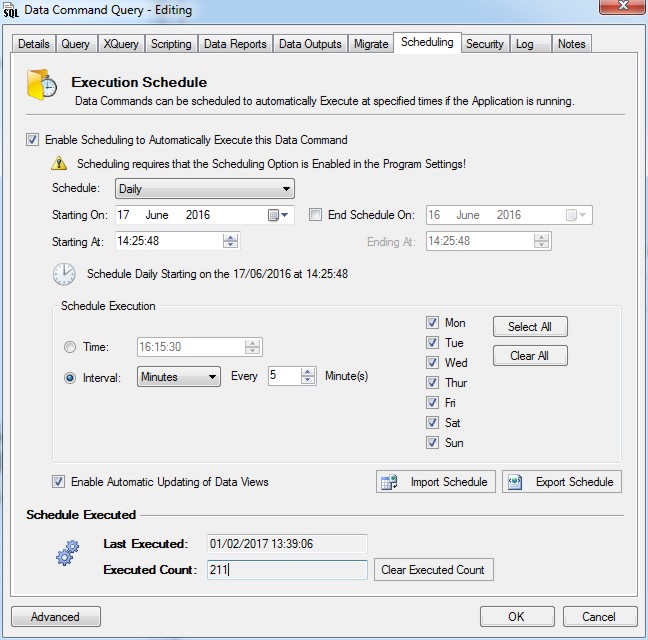
Task: Click the Export Schedule button
Action: click(x=562, y=482)
